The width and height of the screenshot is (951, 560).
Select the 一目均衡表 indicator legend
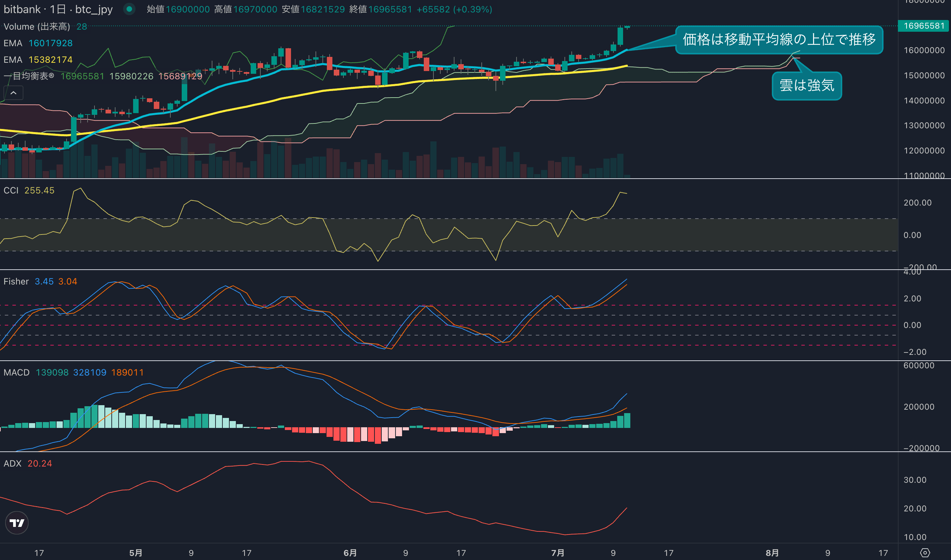(x=29, y=76)
